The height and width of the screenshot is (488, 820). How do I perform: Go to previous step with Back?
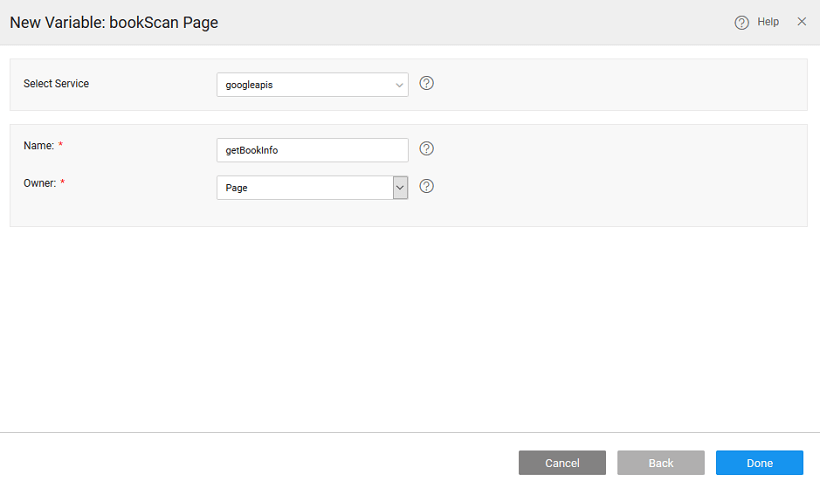click(x=660, y=463)
